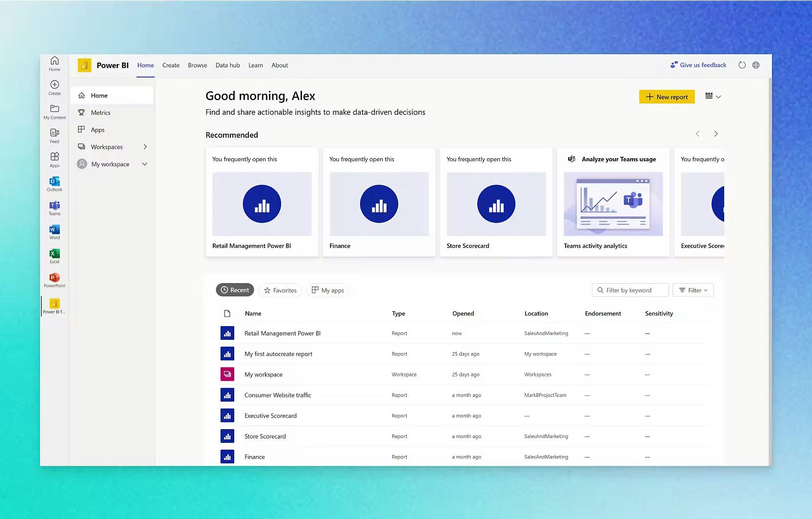Image resolution: width=812 pixels, height=519 pixels.
Task: Create a New report
Action: point(667,96)
